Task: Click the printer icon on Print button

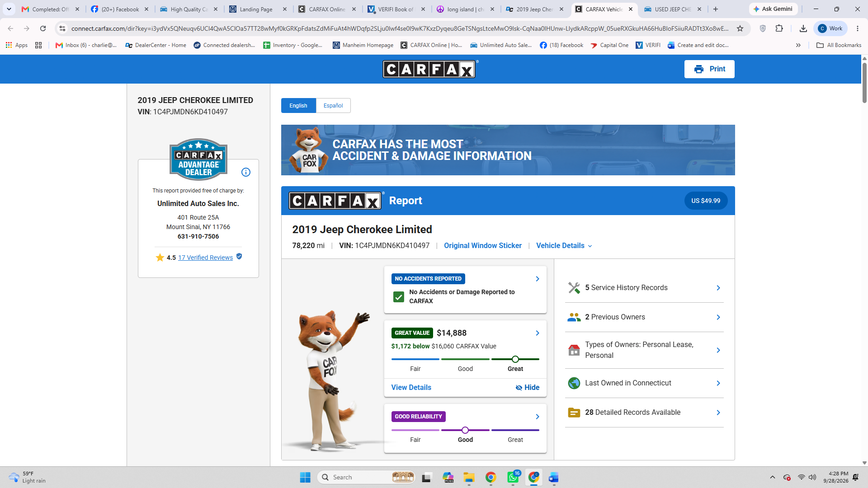Action: tap(699, 69)
